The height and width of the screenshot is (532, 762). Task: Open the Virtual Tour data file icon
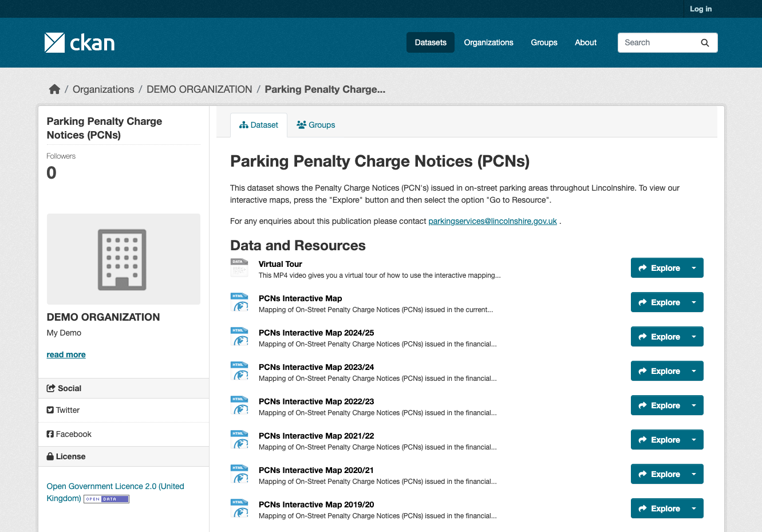(x=239, y=268)
